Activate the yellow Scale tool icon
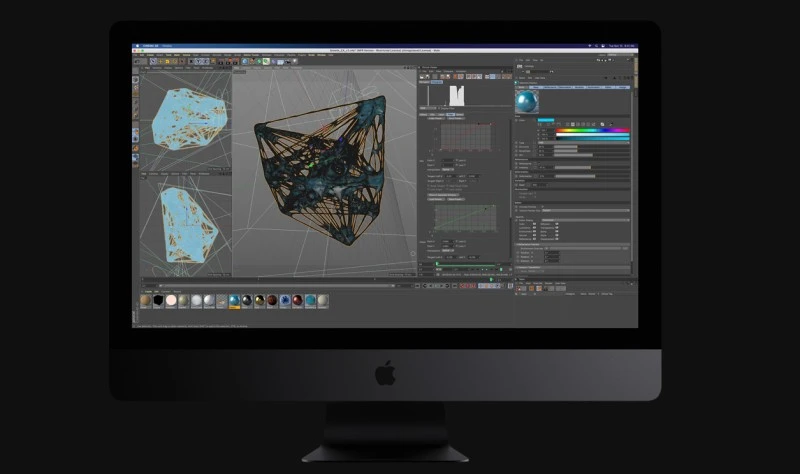 pyautogui.click(x=167, y=61)
